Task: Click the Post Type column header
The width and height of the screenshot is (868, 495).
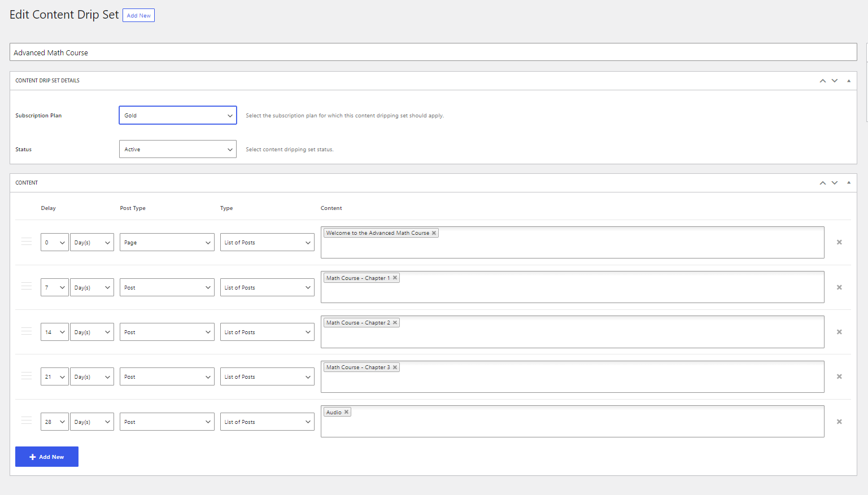Action: pyautogui.click(x=133, y=208)
